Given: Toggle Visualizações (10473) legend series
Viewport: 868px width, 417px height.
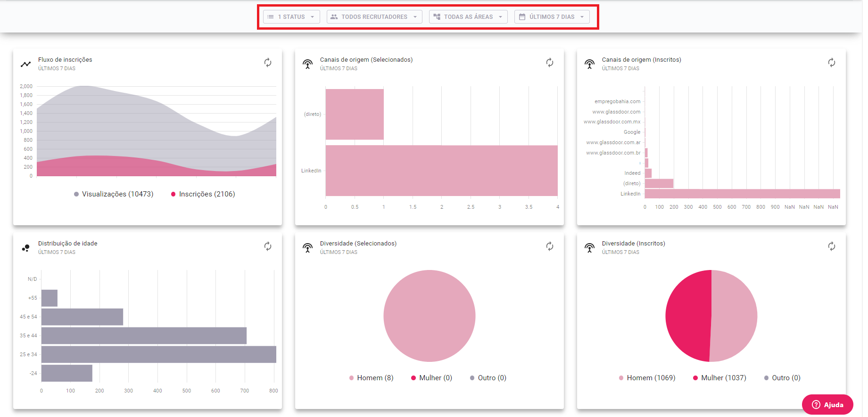Looking at the screenshot, I should point(114,194).
